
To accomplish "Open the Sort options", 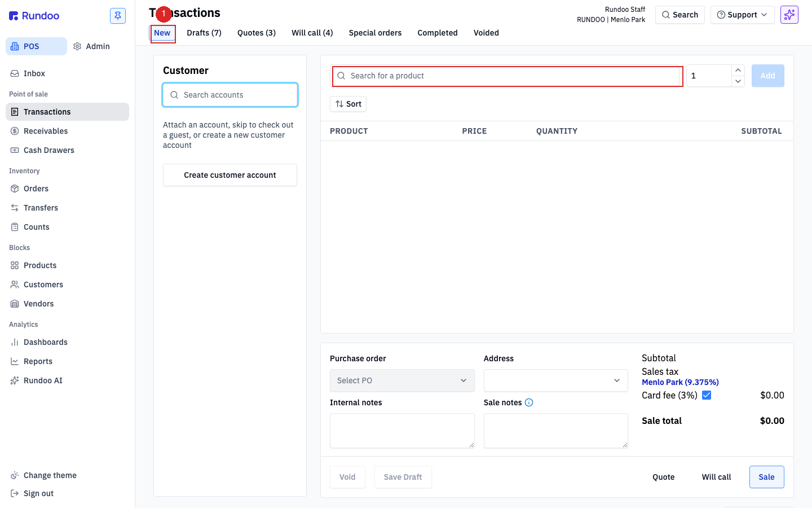I will (x=348, y=104).
